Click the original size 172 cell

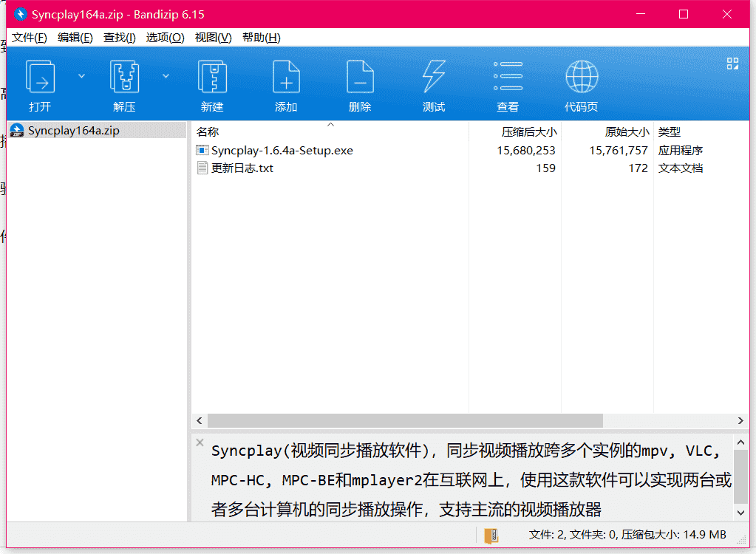[638, 168]
